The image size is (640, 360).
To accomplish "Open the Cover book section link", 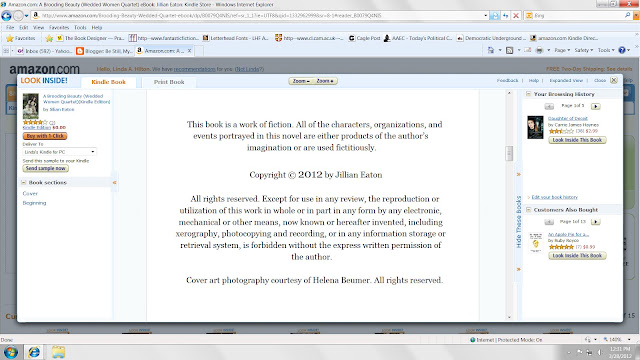I will coord(30,193).
